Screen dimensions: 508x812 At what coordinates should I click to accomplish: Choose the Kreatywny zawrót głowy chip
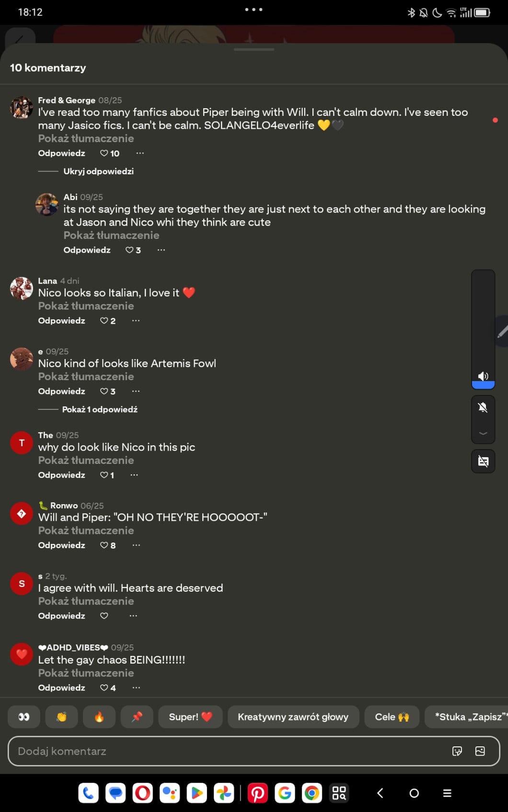pyautogui.click(x=293, y=717)
